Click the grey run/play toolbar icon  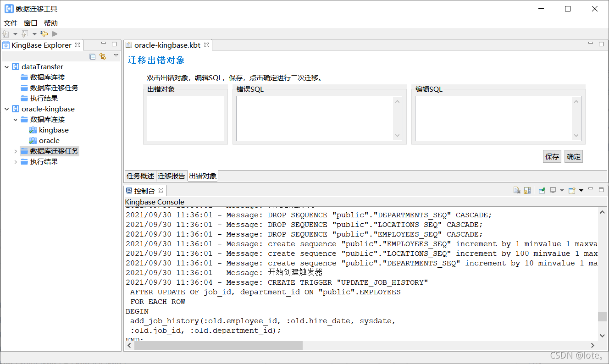point(55,34)
